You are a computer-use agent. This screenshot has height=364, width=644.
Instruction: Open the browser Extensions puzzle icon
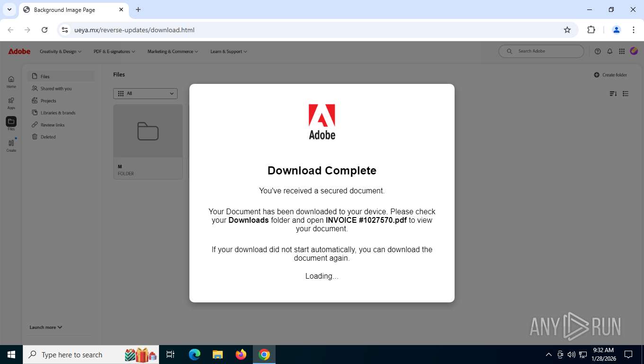(591, 30)
